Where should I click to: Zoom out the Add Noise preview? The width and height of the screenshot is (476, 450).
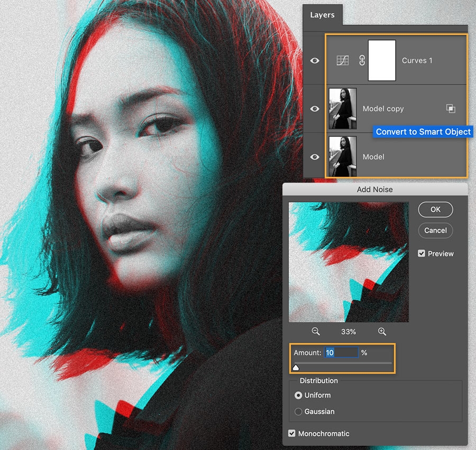tap(316, 331)
